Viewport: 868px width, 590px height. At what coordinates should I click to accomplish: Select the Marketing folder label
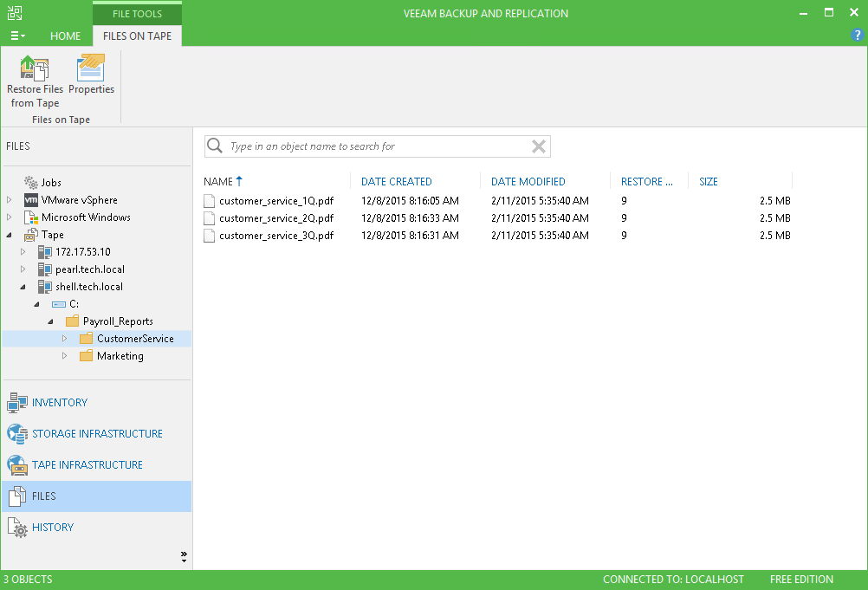click(x=120, y=356)
